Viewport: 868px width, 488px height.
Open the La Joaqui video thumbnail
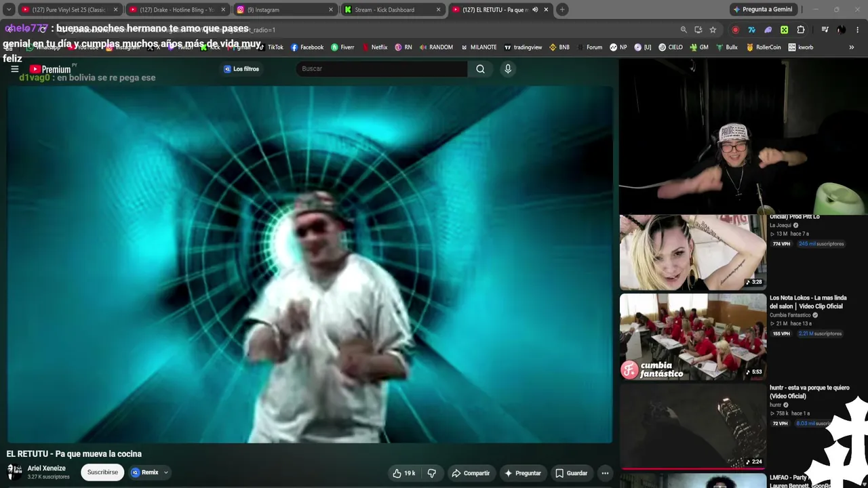click(693, 252)
